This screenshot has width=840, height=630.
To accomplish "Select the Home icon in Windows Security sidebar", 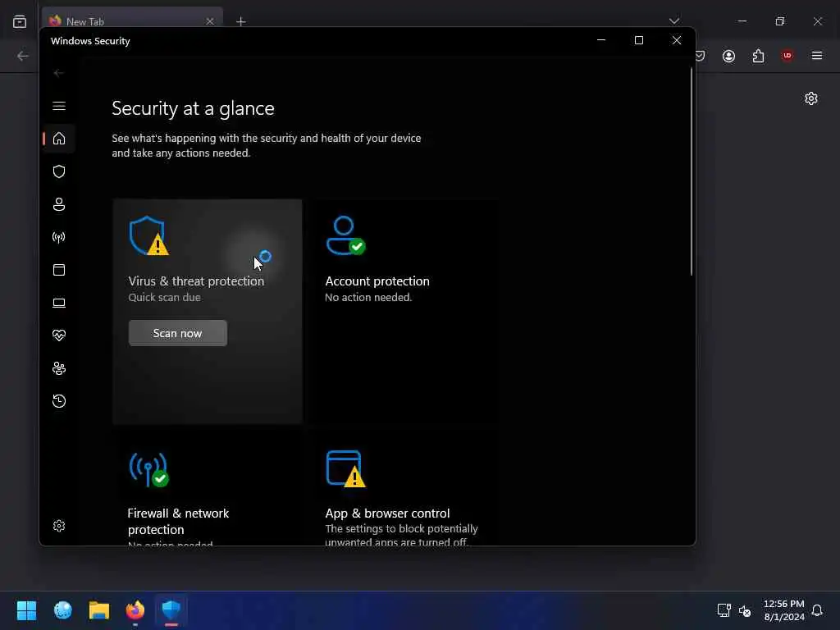I will [x=59, y=139].
